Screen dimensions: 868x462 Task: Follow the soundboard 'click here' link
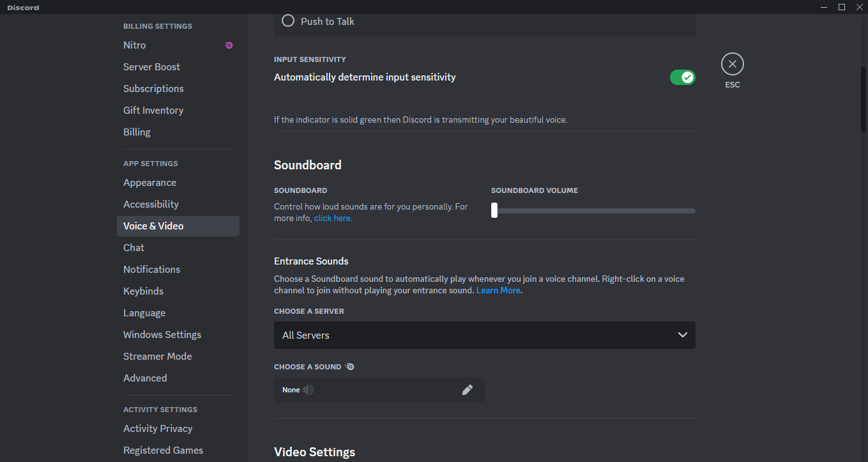(x=332, y=219)
